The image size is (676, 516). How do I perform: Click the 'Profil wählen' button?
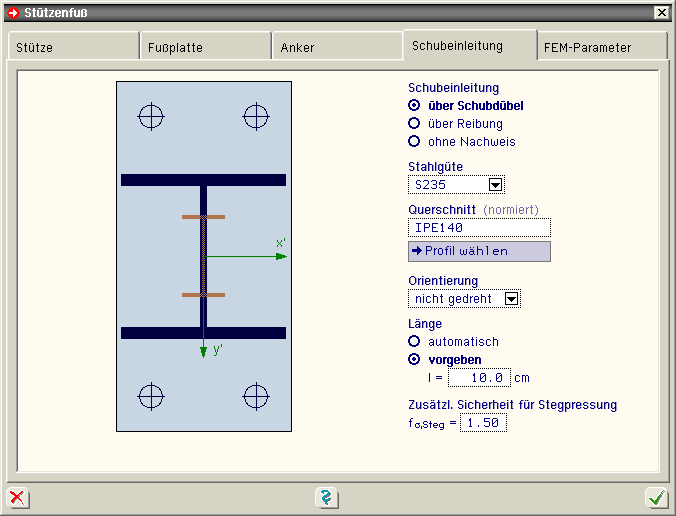tap(479, 251)
